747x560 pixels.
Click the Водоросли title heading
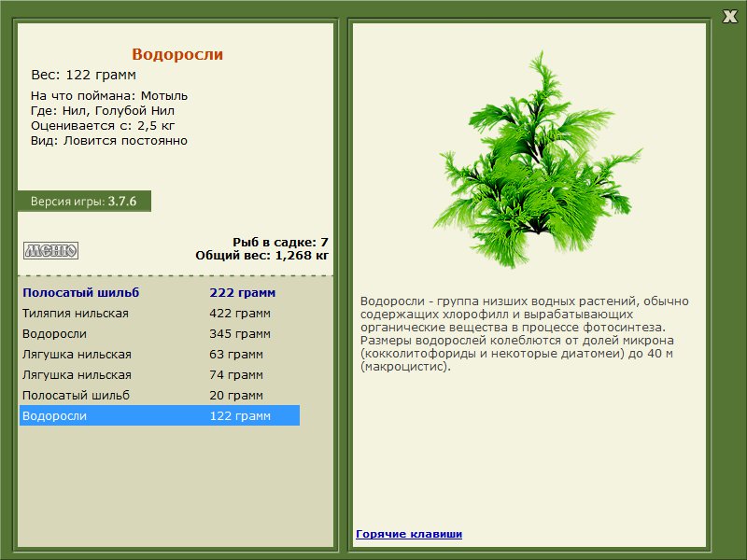pyautogui.click(x=177, y=54)
